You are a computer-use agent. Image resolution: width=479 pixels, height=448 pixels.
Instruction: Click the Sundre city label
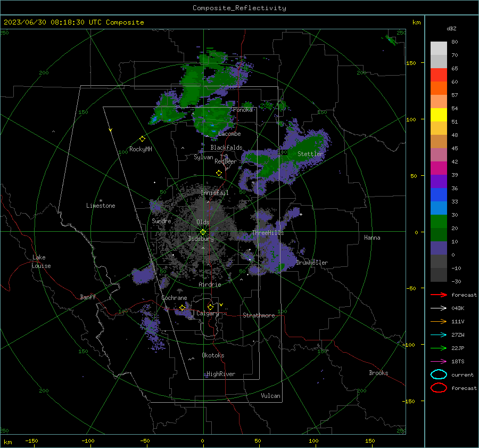point(161,221)
